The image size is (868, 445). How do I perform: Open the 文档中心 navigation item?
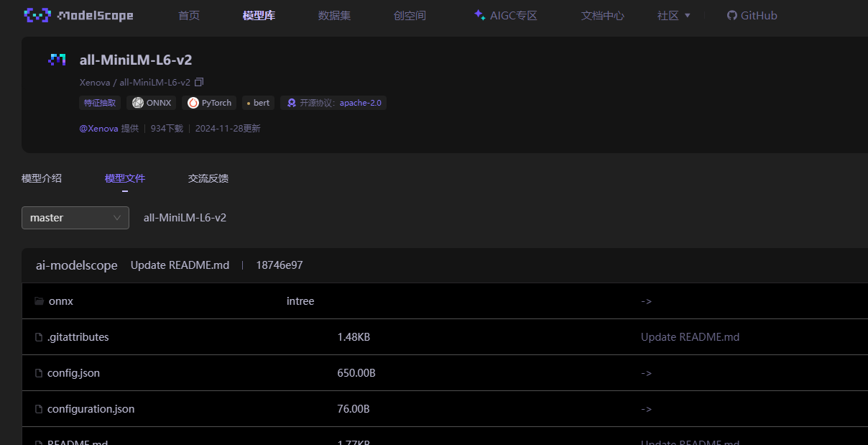click(602, 15)
